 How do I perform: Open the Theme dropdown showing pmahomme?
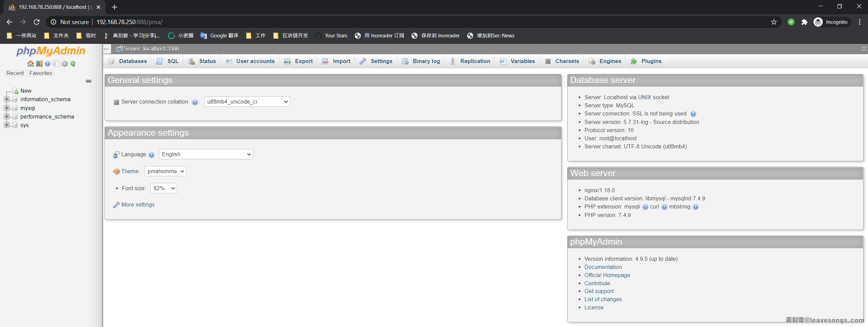point(165,171)
